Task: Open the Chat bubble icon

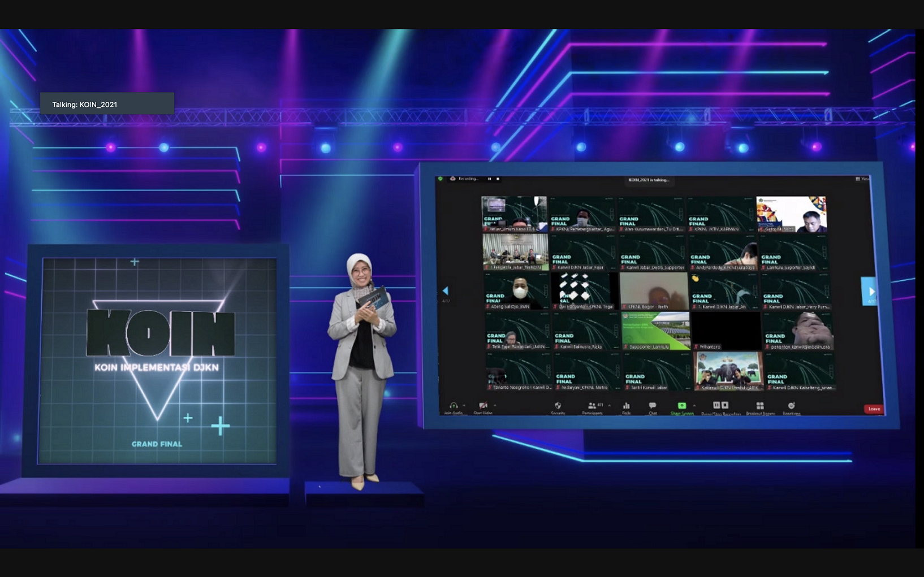Action: pos(653,406)
